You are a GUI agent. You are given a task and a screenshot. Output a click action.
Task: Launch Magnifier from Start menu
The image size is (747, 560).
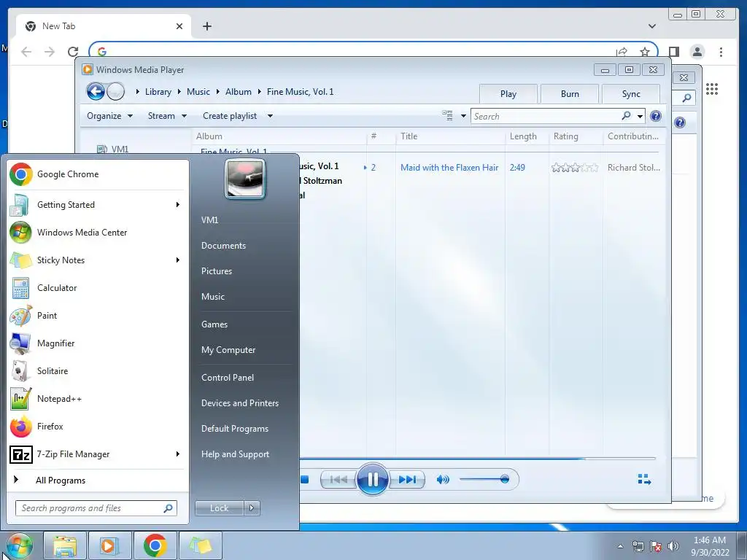(98, 343)
